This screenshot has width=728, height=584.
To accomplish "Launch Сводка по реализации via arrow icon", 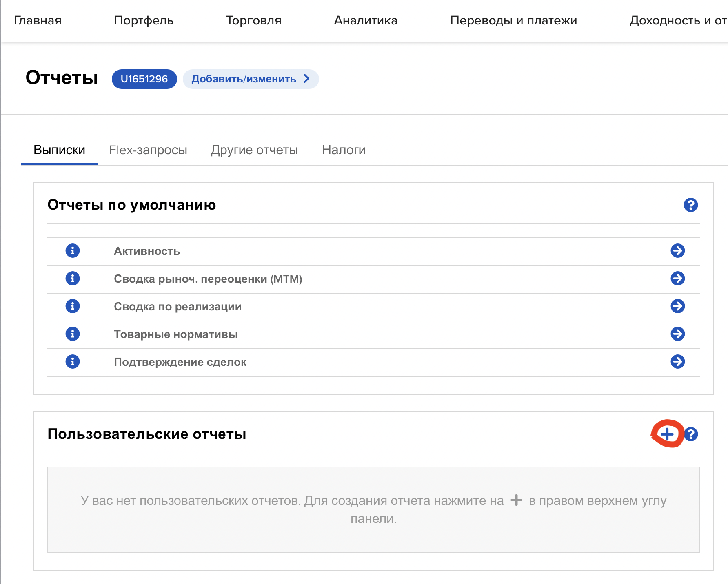I will click(678, 306).
